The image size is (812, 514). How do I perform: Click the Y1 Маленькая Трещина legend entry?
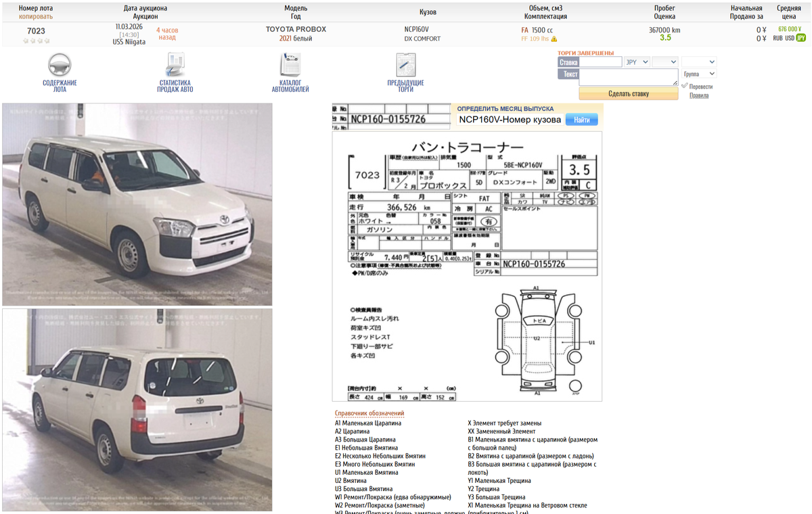click(x=499, y=481)
